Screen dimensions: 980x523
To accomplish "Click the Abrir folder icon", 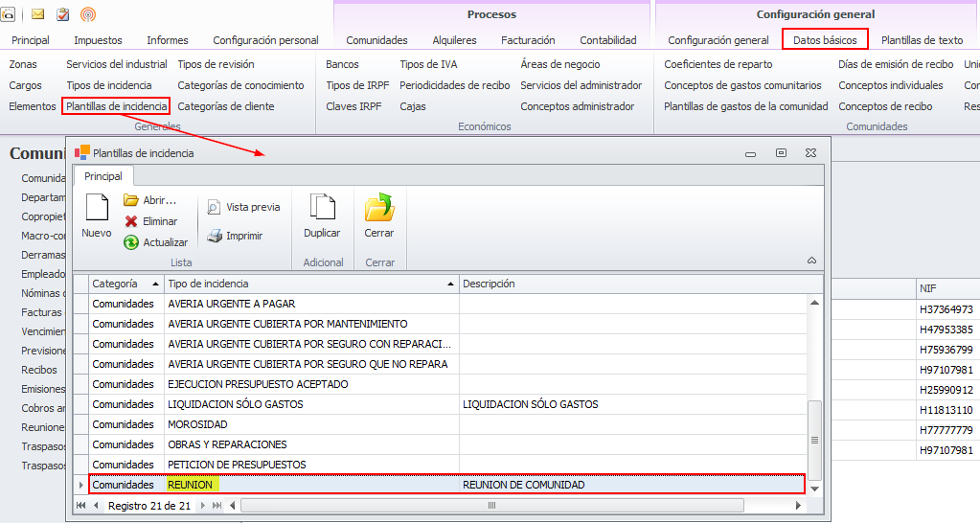I will 130,200.
